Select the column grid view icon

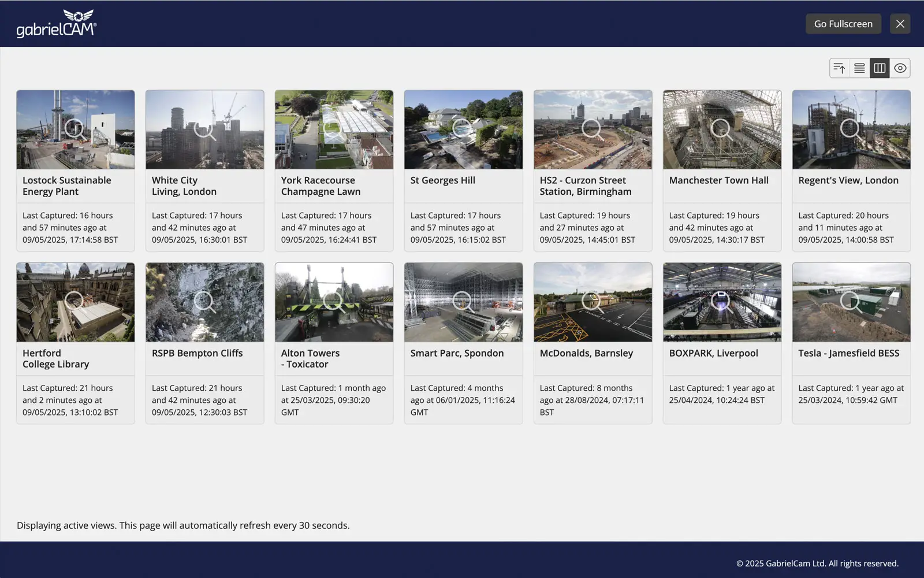point(880,68)
